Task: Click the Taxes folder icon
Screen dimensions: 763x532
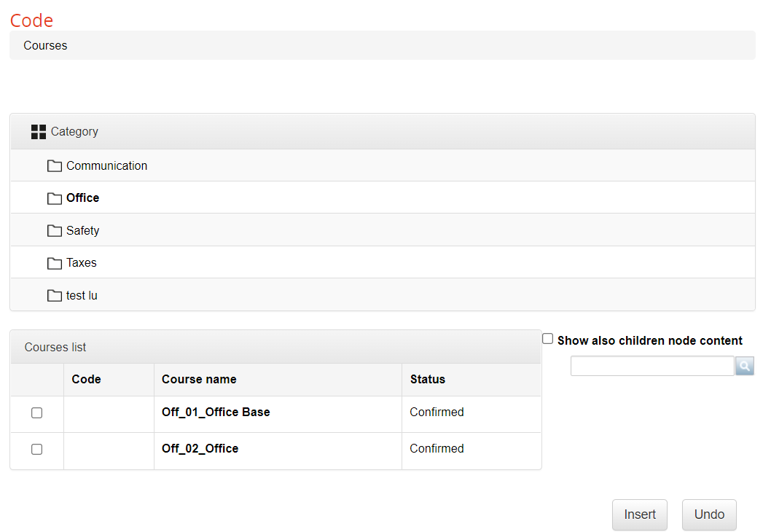Action: point(55,263)
